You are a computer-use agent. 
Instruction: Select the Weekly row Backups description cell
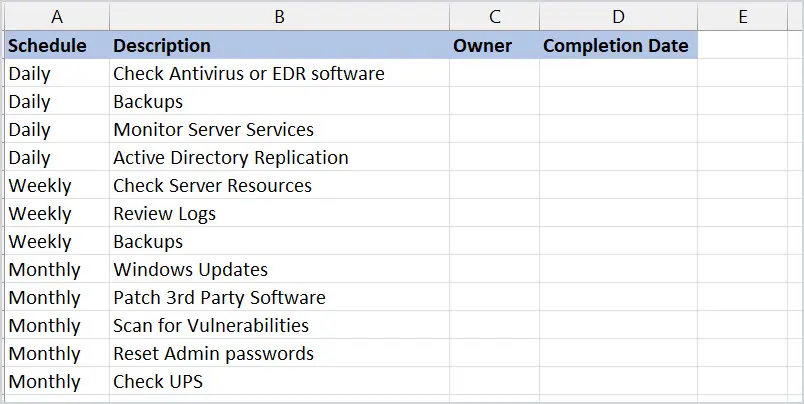click(279, 241)
